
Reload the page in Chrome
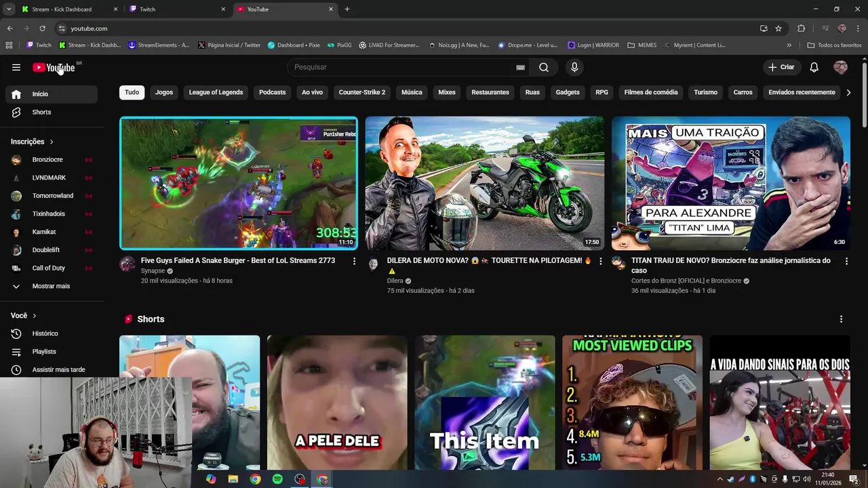point(42,28)
